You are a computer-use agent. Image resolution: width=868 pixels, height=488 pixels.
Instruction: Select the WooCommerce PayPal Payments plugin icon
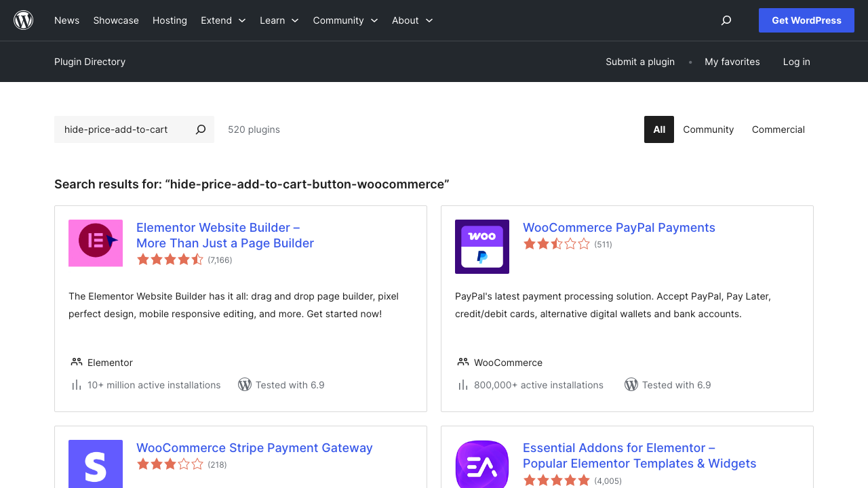click(x=481, y=247)
